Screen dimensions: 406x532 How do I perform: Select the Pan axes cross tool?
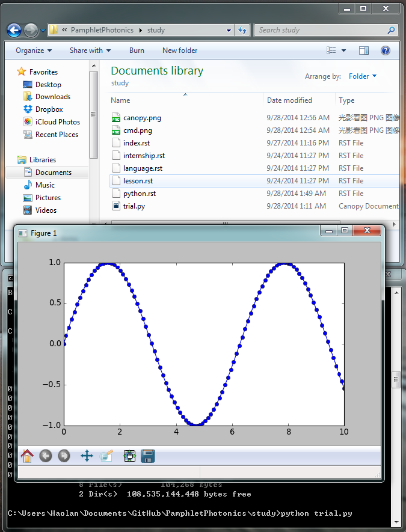(x=87, y=456)
